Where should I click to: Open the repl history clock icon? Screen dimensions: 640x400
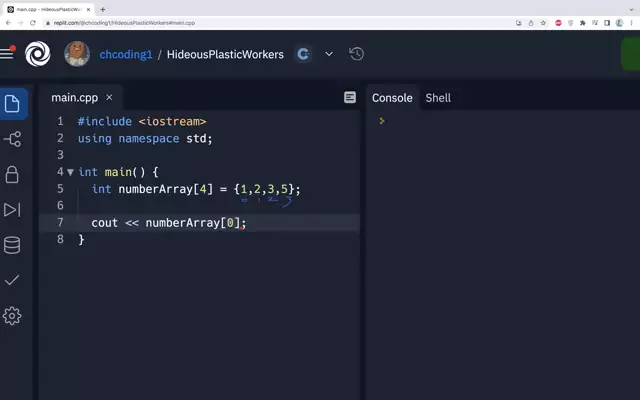point(356,54)
